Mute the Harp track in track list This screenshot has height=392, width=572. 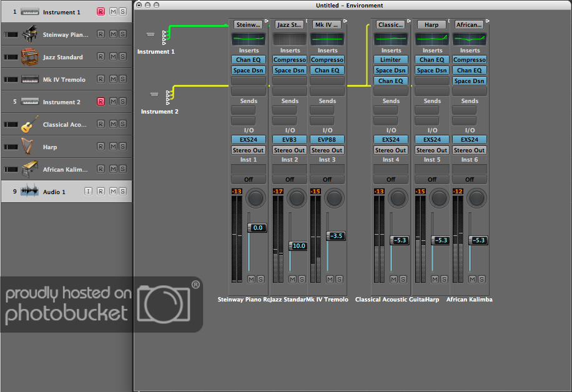(113, 147)
